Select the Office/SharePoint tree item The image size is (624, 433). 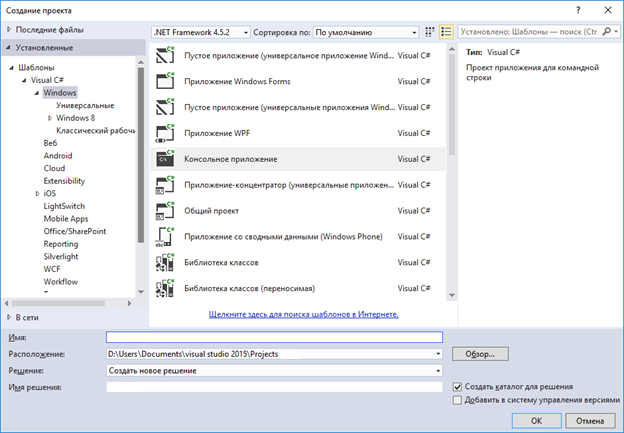coord(75,231)
